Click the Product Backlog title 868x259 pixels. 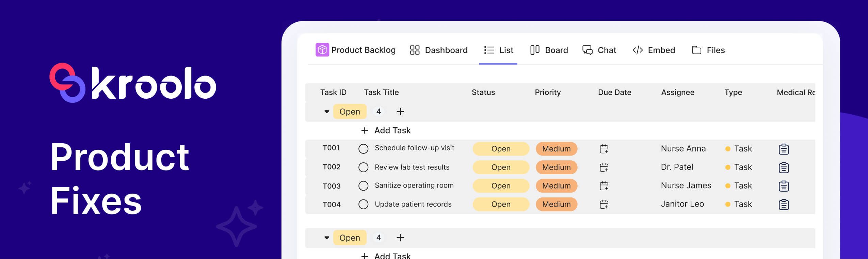click(x=363, y=50)
